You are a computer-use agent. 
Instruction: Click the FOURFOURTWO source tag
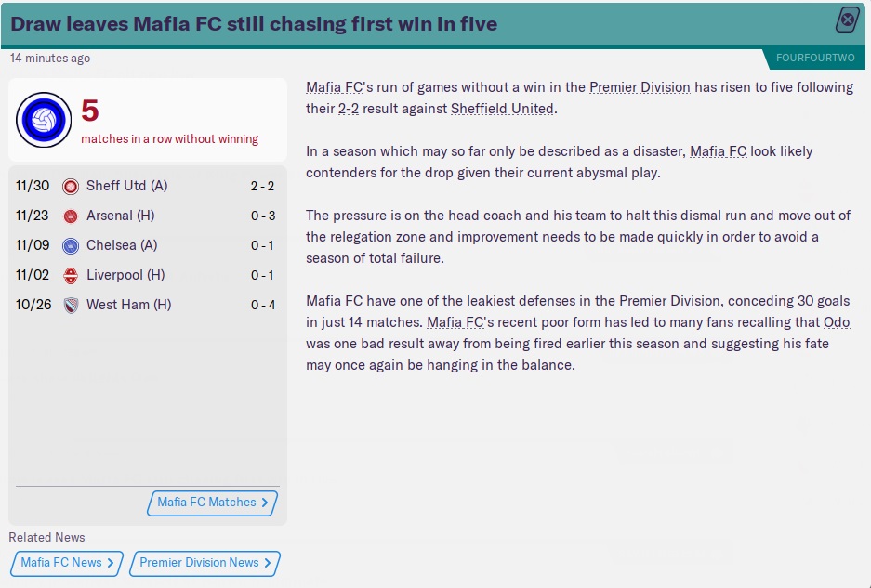click(816, 59)
